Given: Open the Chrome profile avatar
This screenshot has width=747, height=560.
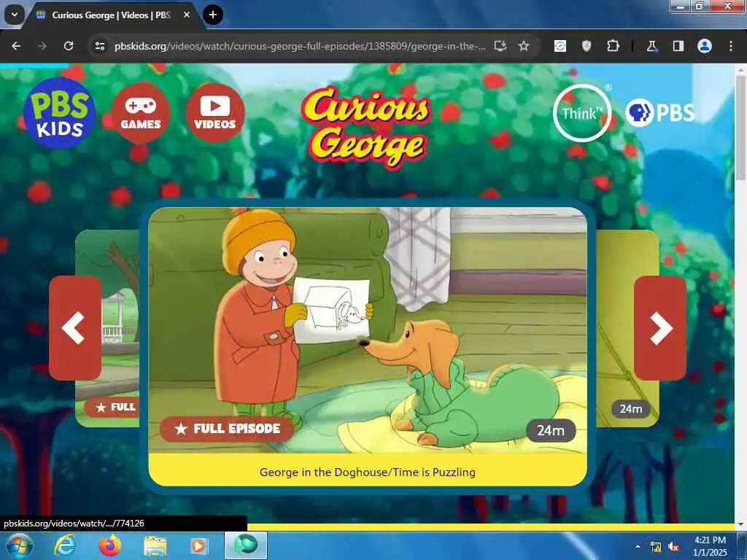Looking at the screenshot, I should pyautogui.click(x=705, y=46).
